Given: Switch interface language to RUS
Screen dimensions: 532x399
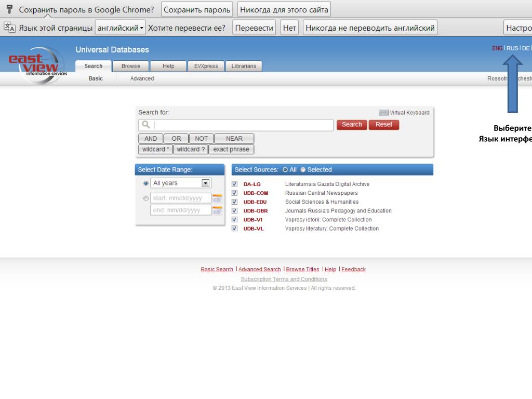Looking at the screenshot, I should [x=512, y=48].
